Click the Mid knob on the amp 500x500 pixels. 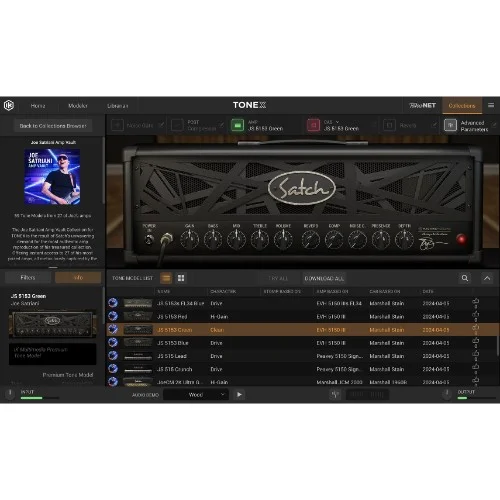click(x=236, y=240)
